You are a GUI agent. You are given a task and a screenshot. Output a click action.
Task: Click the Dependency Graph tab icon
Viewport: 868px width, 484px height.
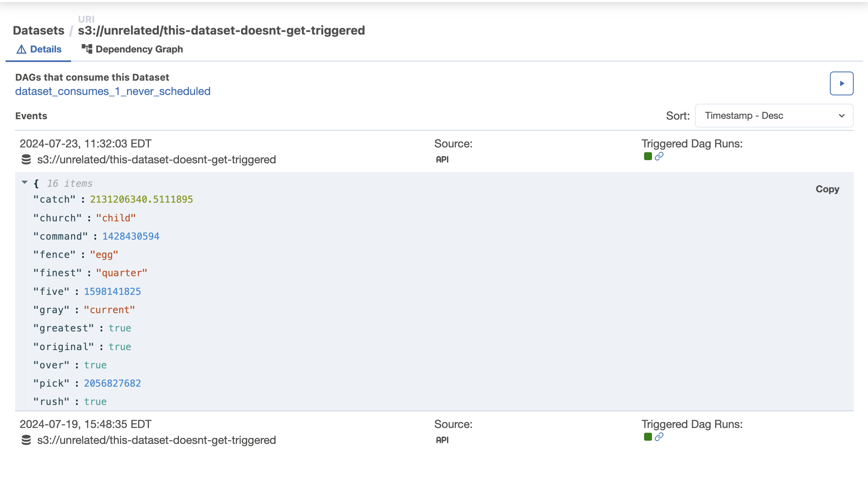(x=86, y=48)
